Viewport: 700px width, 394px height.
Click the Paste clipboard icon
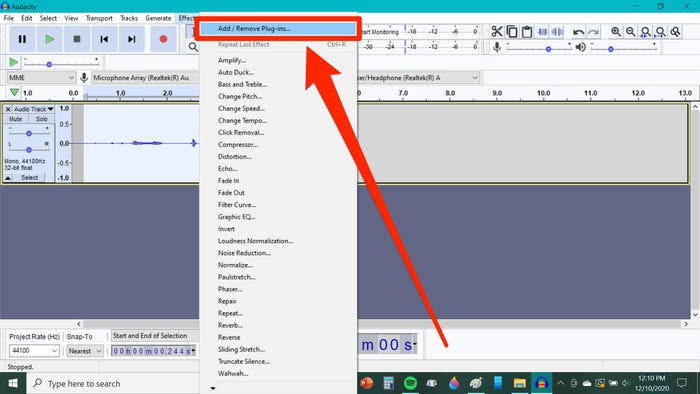(x=527, y=32)
